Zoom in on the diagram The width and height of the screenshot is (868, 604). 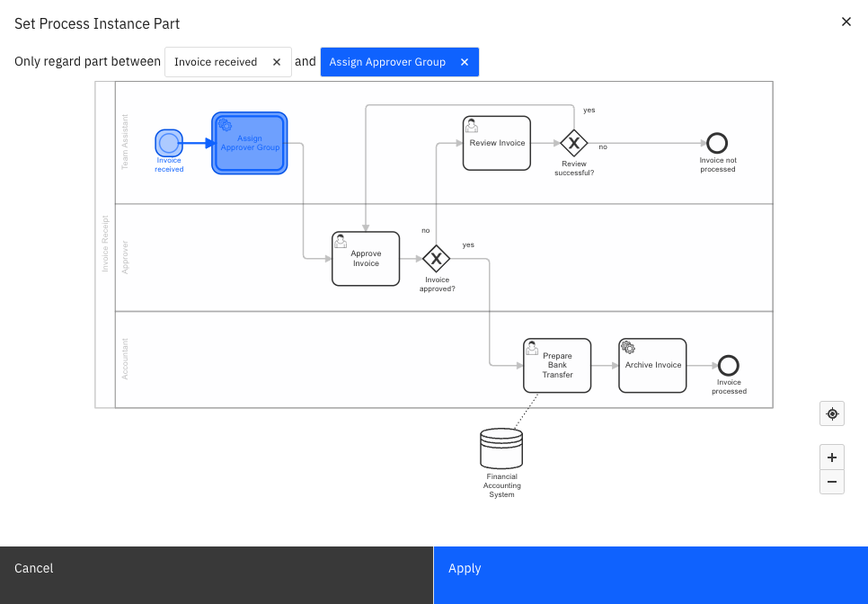832,457
